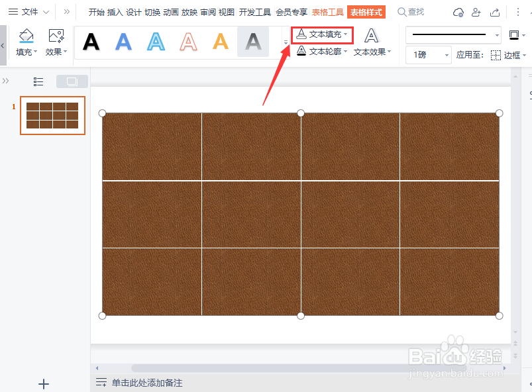This screenshot has width=532, height=392.
Task: Expand the 文本效果 dropdown arrow
Action: click(x=389, y=52)
